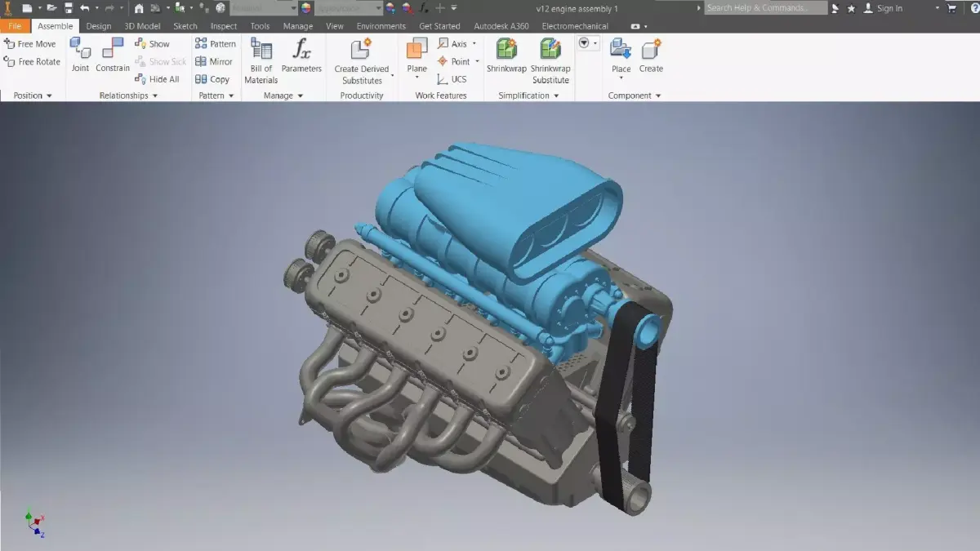This screenshot has width=980, height=551.
Task: Click the Create component tool
Action: 651,56
